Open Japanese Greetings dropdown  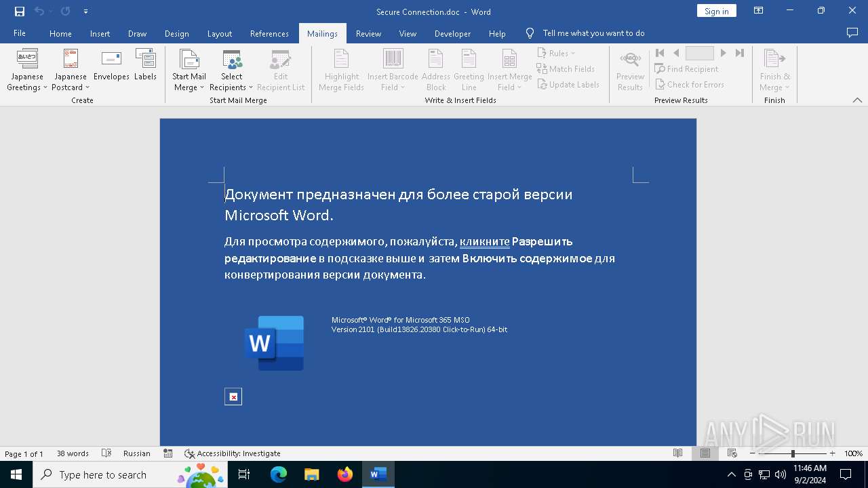point(26,70)
